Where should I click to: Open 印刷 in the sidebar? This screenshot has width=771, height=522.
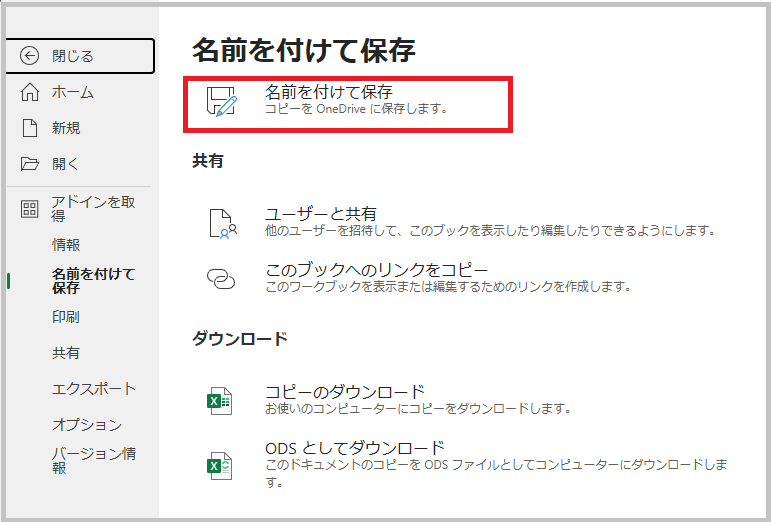pos(66,317)
